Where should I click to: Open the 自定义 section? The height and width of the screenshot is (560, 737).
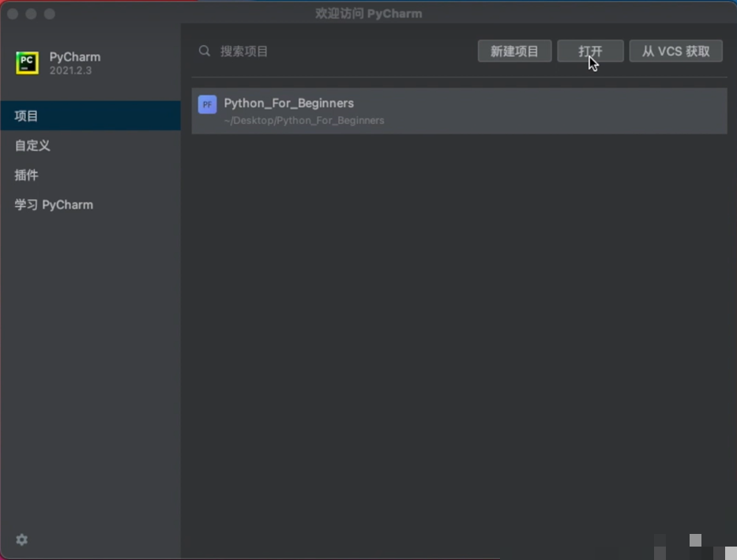pos(90,145)
